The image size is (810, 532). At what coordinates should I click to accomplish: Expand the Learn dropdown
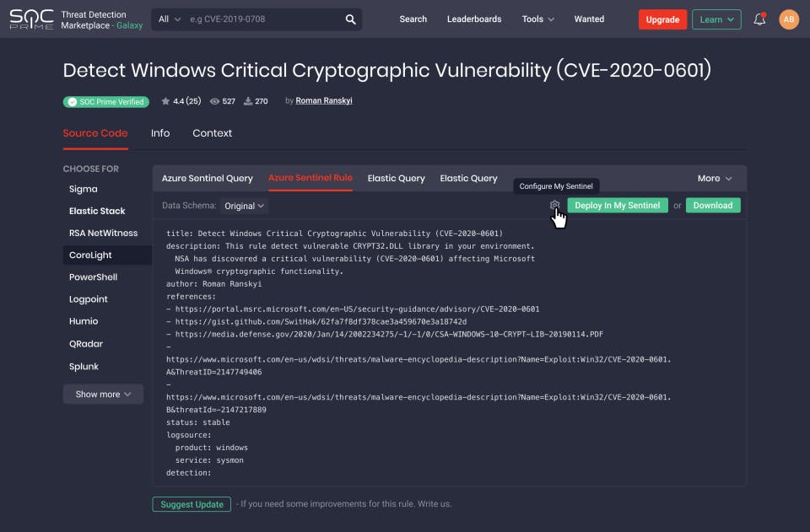click(716, 19)
